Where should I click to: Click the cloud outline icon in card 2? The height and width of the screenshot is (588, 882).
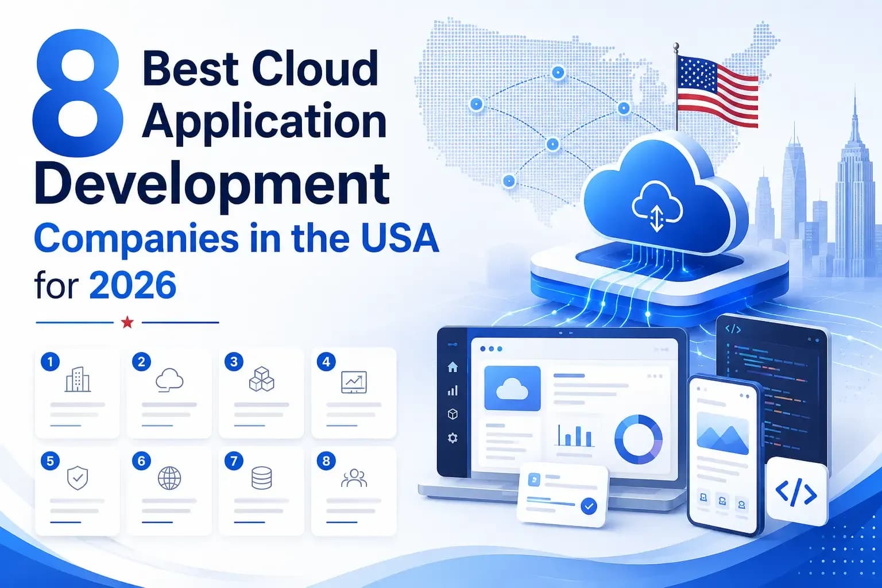[x=169, y=380]
